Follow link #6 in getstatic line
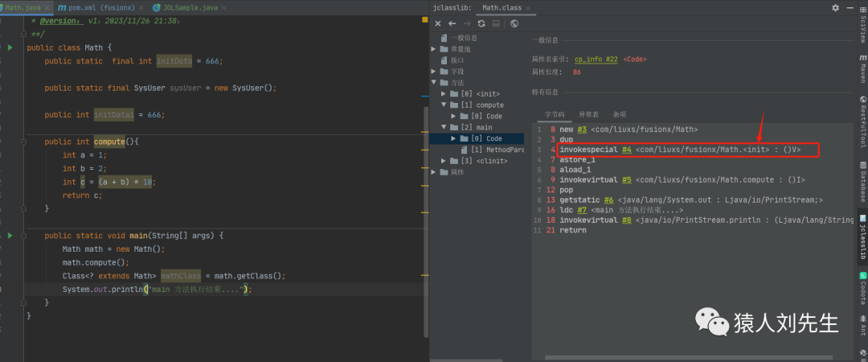868x362 pixels. [608, 200]
